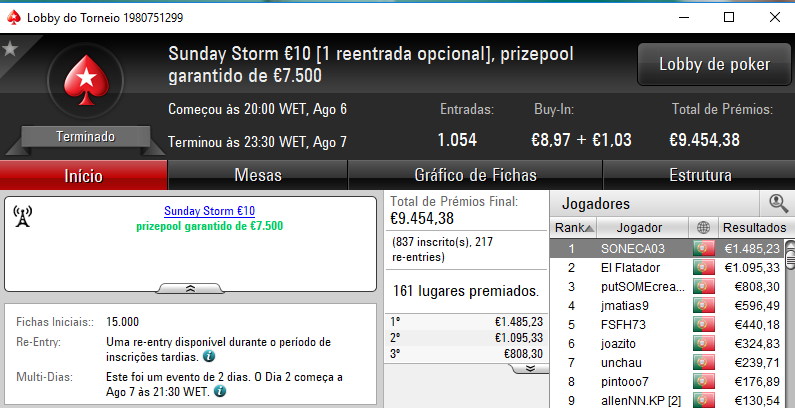Select player unchau row
795x408 pixels.
coord(668,362)
